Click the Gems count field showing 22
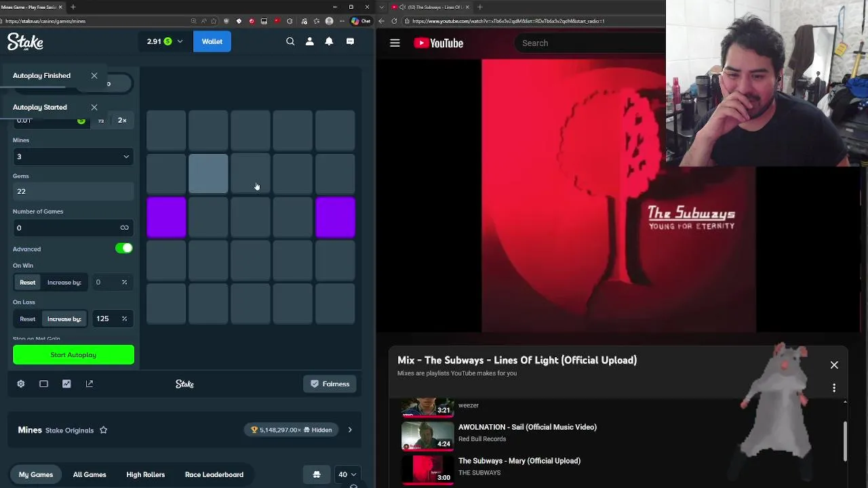This screenshot has height=488, width=868. point(73,191)
